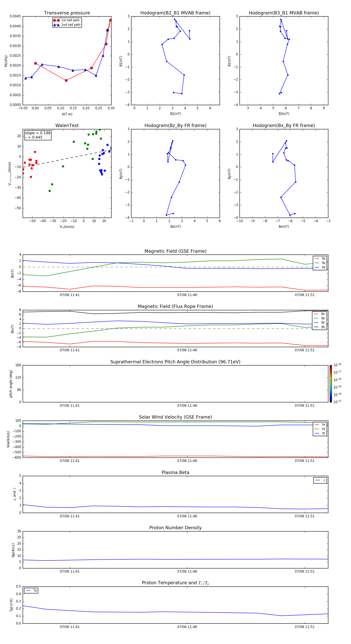The height and width of the screenshot is (644, 351).
Task: Click the "Proton Number Density" title
Action: (175, 528)
